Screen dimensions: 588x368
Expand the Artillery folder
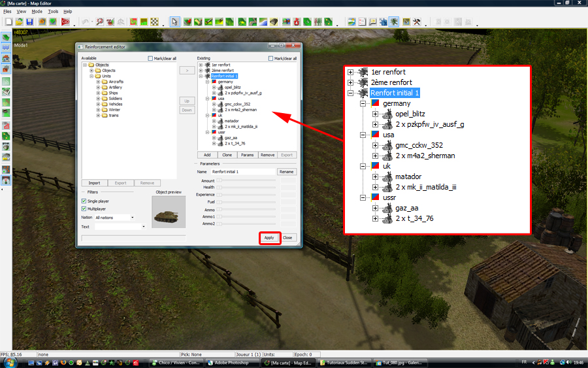(98, 88)
